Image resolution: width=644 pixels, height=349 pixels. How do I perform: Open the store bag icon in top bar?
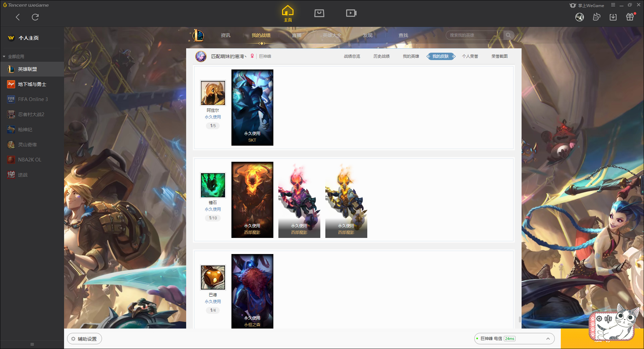319,13
